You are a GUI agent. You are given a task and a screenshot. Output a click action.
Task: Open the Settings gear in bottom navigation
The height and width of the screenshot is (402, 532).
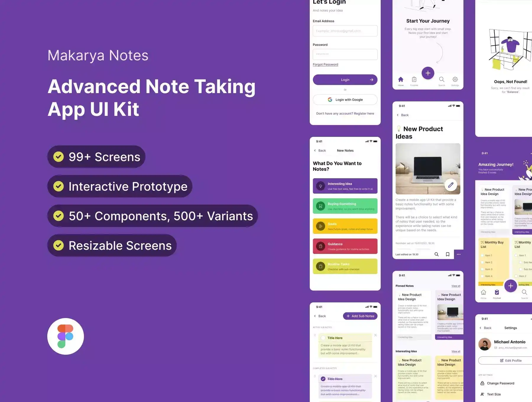(x=455, y=80)
